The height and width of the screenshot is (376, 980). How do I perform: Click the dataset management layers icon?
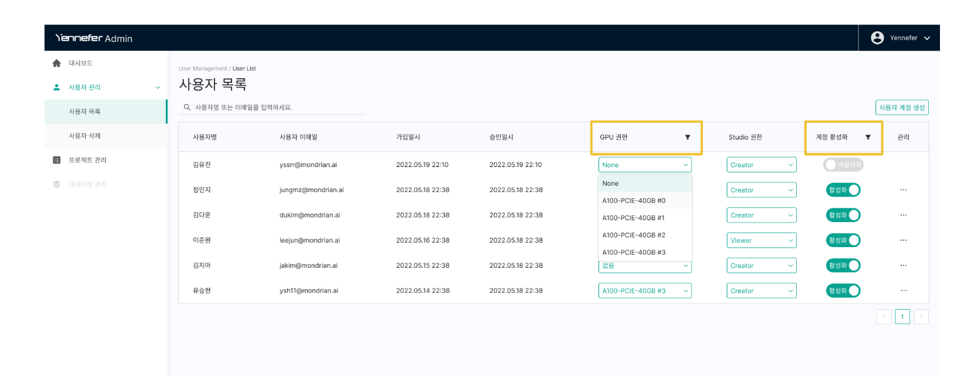pyautogui.click(x=57, y=185)
